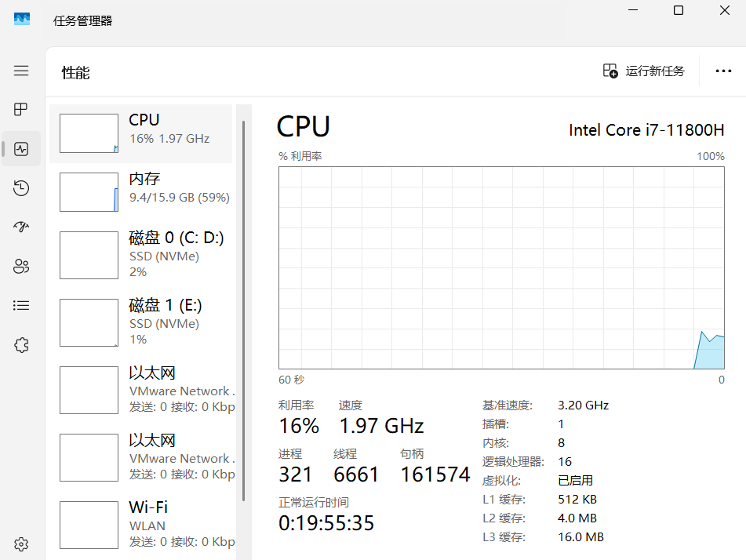The image size is (746, 560).
Task: Maximize the Task Manager window
Action: point(679,10)
